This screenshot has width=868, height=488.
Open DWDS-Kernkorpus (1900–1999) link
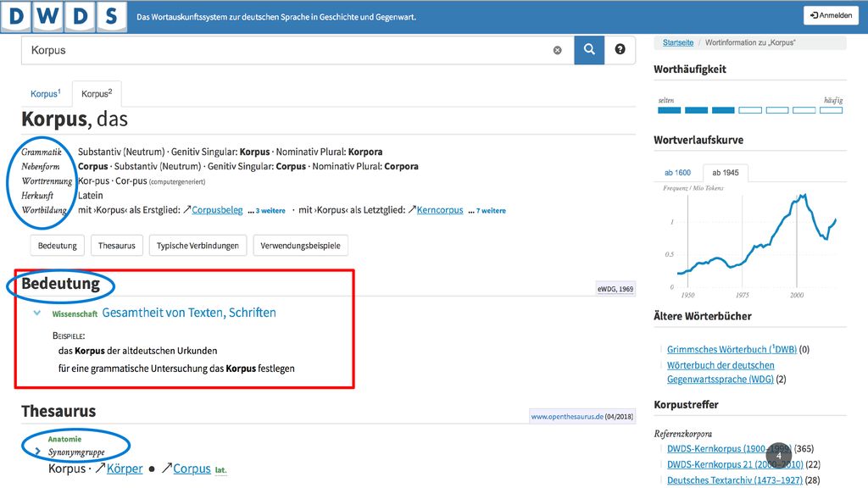pyautogui.click(x=729, y=449)
